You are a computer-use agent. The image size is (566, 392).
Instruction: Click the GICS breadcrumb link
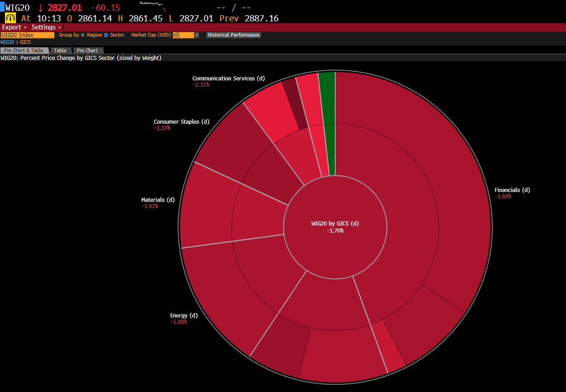(x=25, y=42)
